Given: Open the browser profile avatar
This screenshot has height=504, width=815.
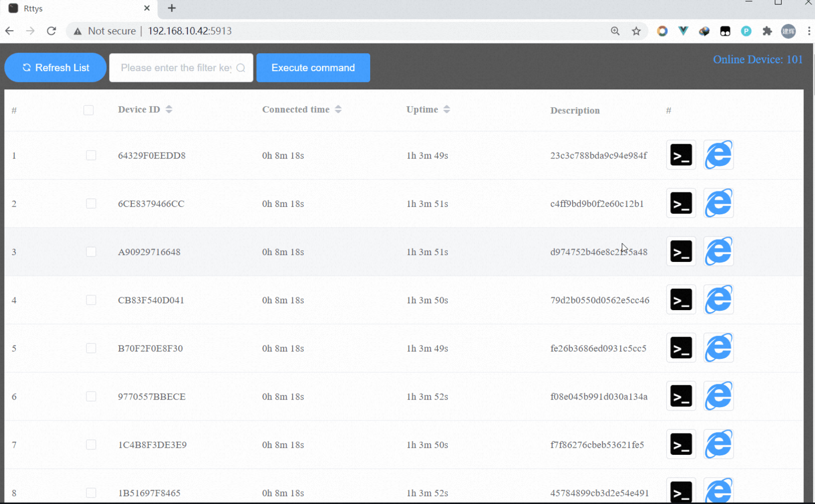Looking at the screenshot, I should pos(789,31).
